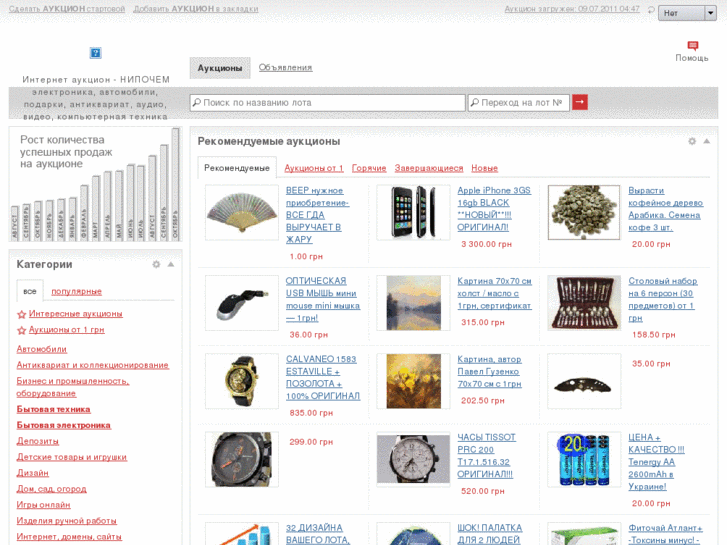Switch to the Объявления tab
This screenshot has width=727, height=545.
285,68
